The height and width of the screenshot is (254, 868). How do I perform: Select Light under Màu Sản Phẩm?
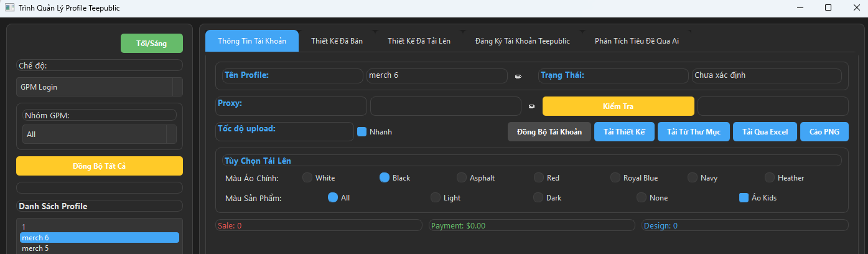click(x=436, y=198)
